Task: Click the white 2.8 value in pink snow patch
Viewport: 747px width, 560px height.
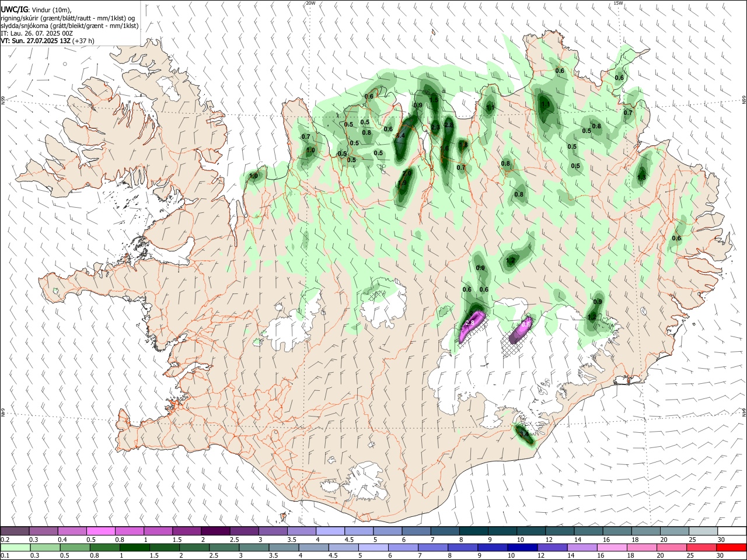Action: point(469,323)
